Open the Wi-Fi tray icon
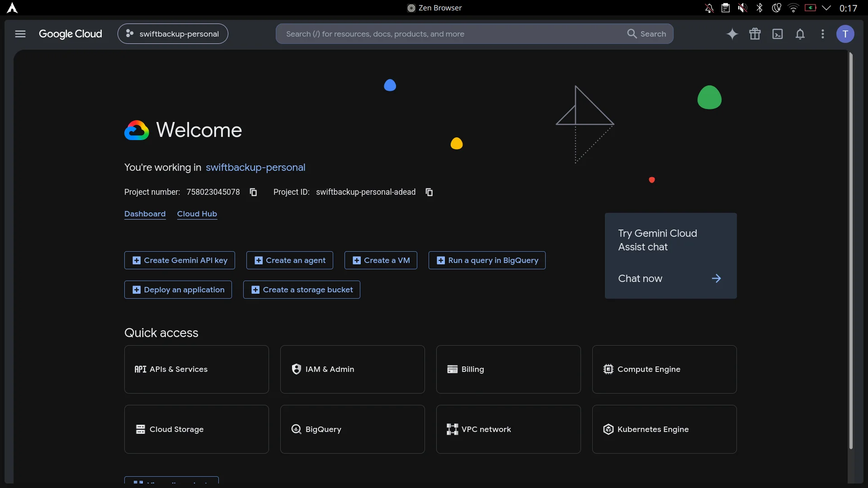 793,8
